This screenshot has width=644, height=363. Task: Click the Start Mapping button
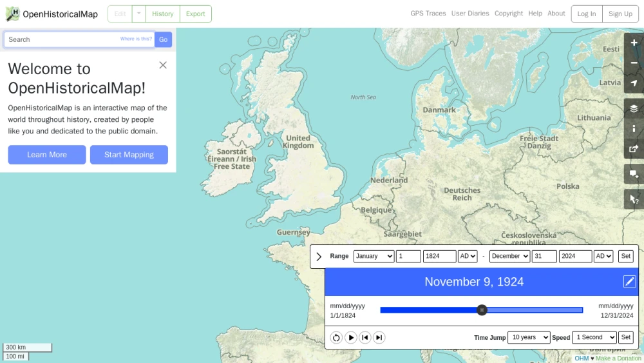coord(129,155)
